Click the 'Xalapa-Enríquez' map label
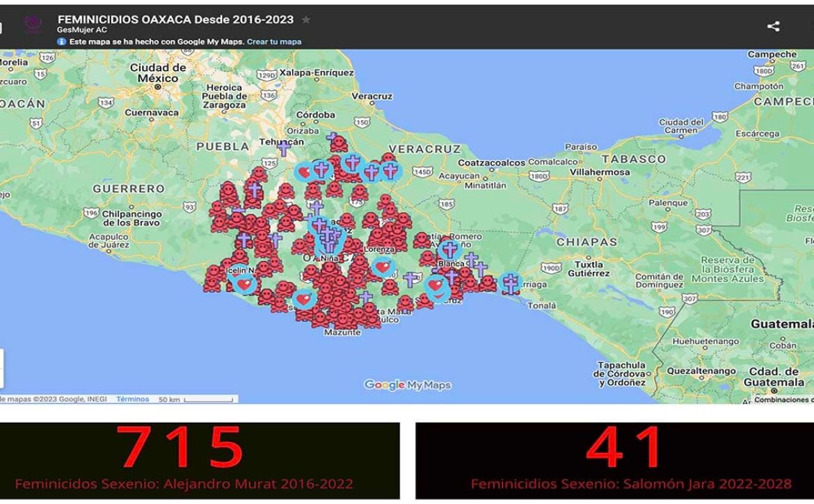This screenshot has width=814, height=504. [317, 72]
